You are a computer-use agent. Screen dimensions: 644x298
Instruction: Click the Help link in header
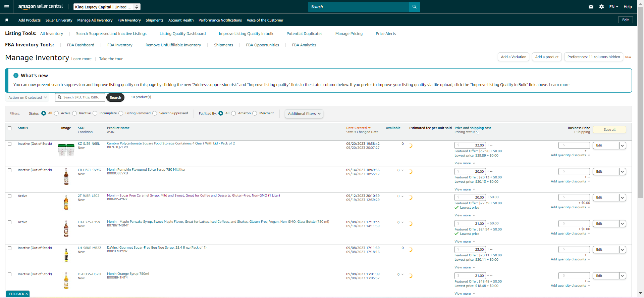(628, 7)
